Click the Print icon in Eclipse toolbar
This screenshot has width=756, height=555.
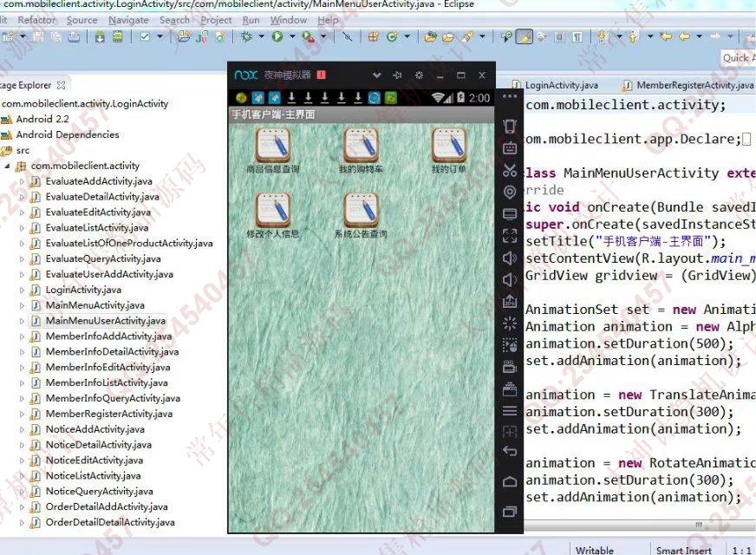click(74, 36)
